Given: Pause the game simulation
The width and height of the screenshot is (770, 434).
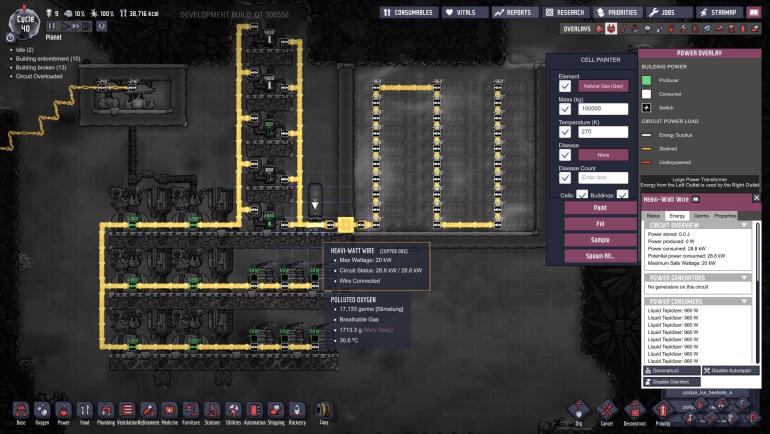Looking at the screenshot, I should 52,26.
